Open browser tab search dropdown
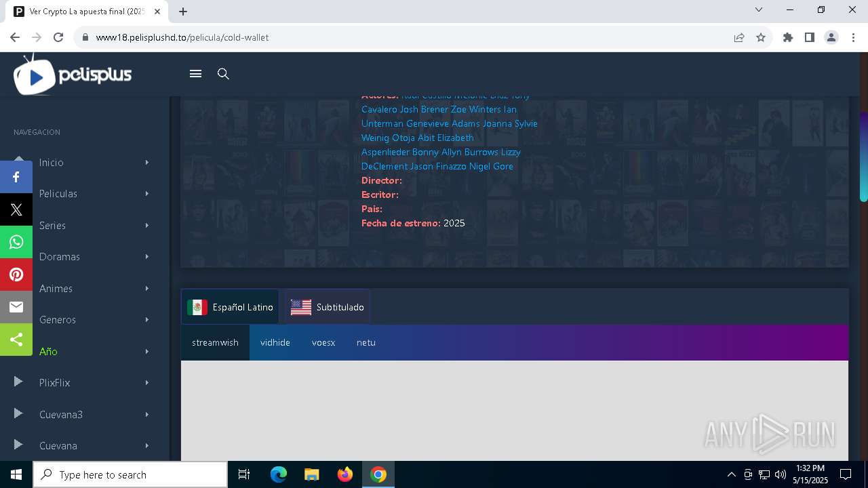This screenshot has width=868, height=488. tap(759, 10)
